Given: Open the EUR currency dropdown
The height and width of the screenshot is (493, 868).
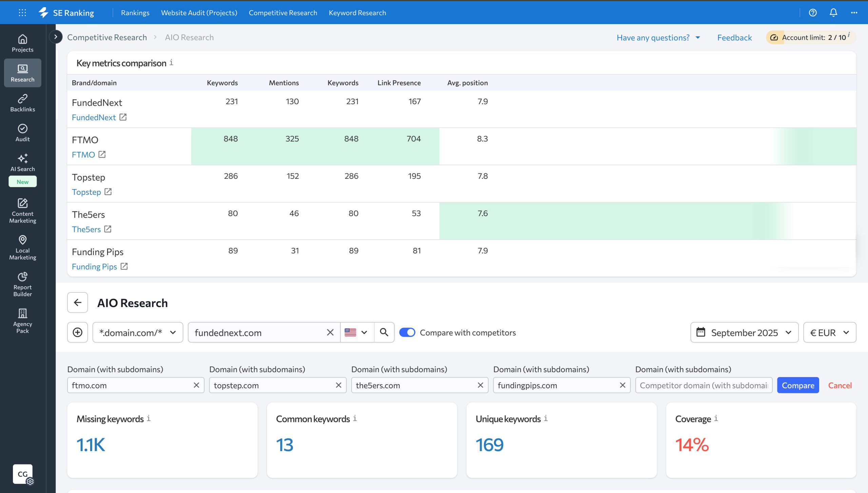Looking at the screenshot, I should tap(829, 332).
